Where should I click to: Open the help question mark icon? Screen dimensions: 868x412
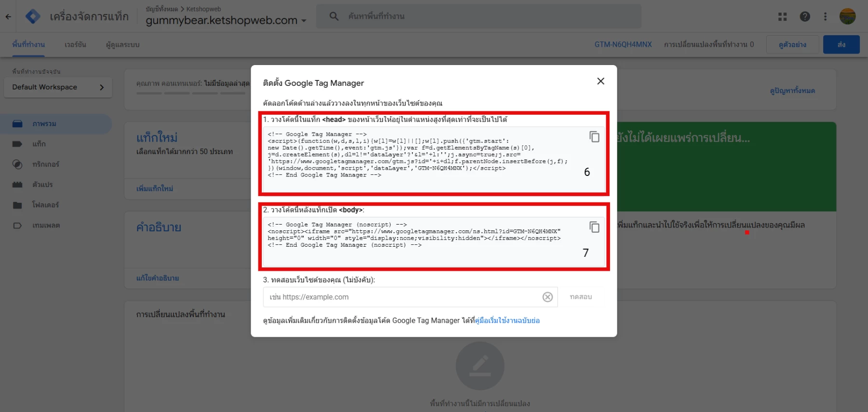pos(804,16)
